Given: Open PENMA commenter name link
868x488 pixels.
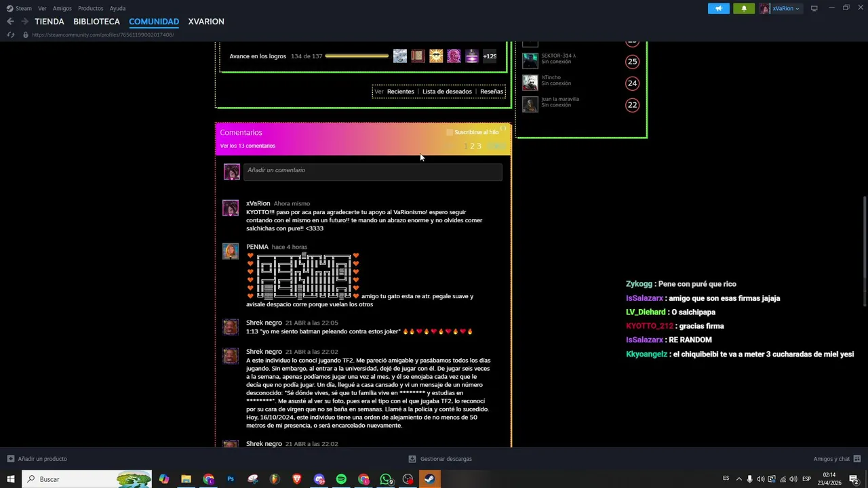Looking at the screenshot, I should [257, 247].
